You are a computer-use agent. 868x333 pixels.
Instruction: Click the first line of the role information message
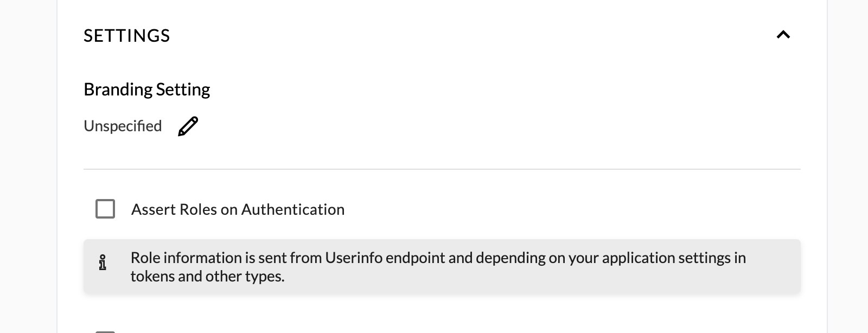click(438, 258)
